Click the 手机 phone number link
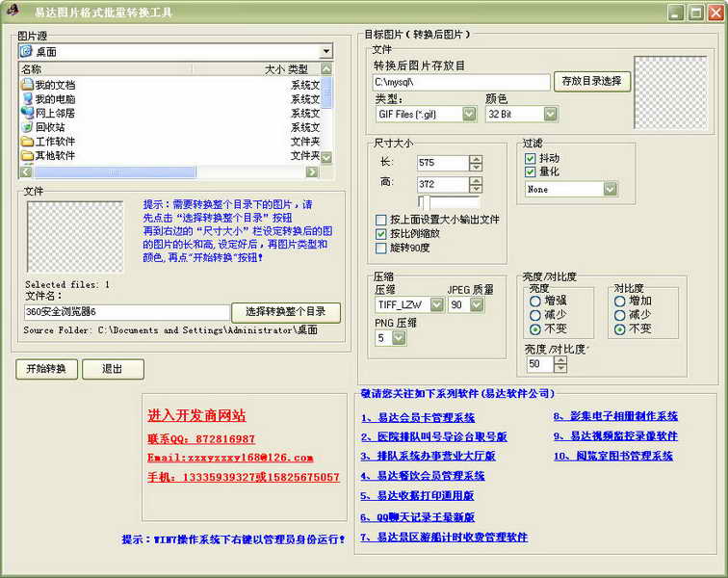728x578 pixels. click(x=244, y=477)
